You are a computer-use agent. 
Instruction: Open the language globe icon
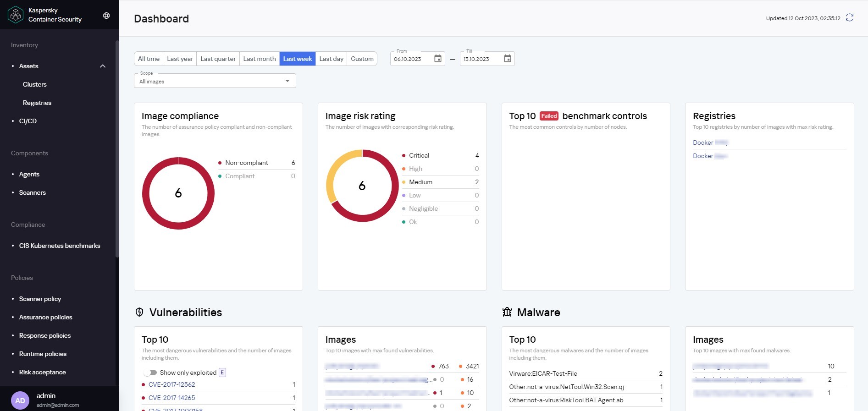(x=106, y=16)
